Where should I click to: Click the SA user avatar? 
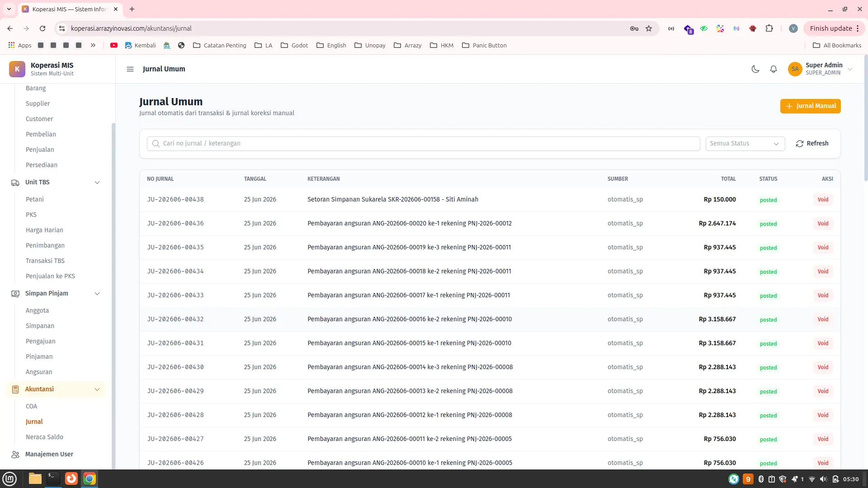click(x=795, y=69)
